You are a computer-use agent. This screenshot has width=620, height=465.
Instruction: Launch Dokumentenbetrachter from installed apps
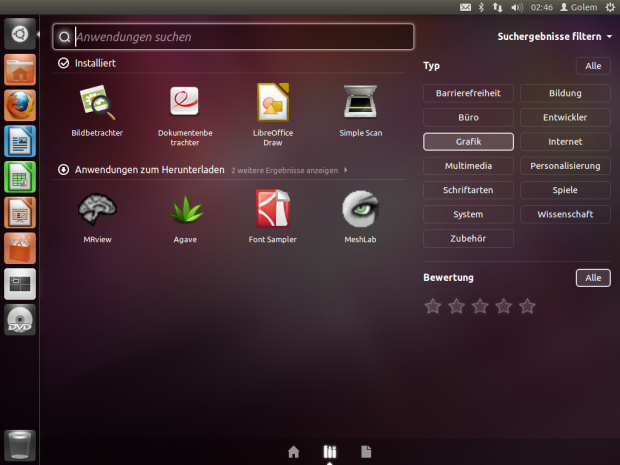pos(185,115)
